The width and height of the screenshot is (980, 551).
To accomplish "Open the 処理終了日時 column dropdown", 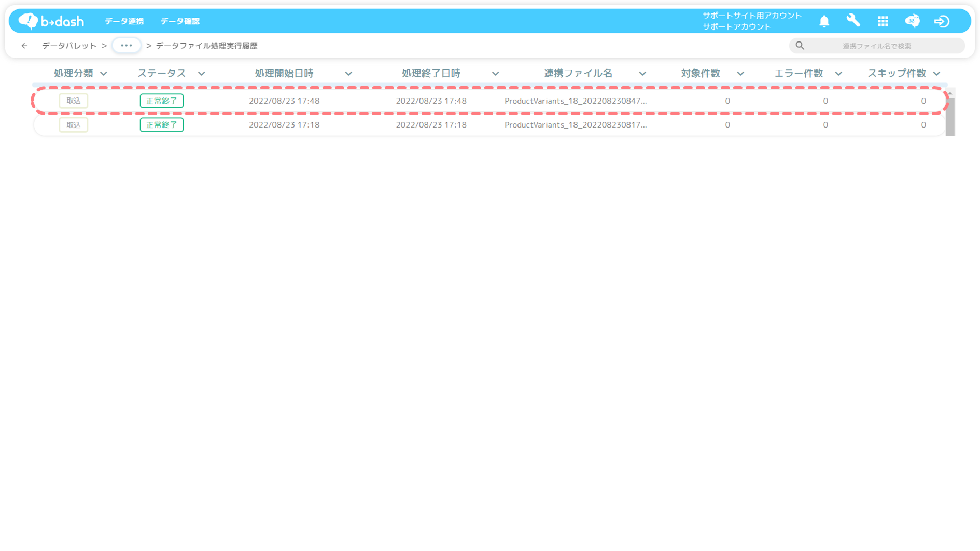I will point(495,74).
